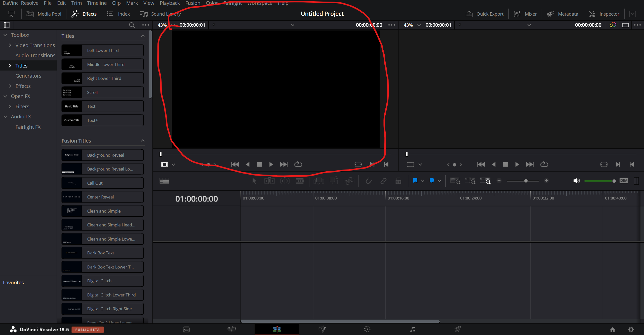
Task: Expand Video Transitions in Toolbox
Action: [10, 45]
